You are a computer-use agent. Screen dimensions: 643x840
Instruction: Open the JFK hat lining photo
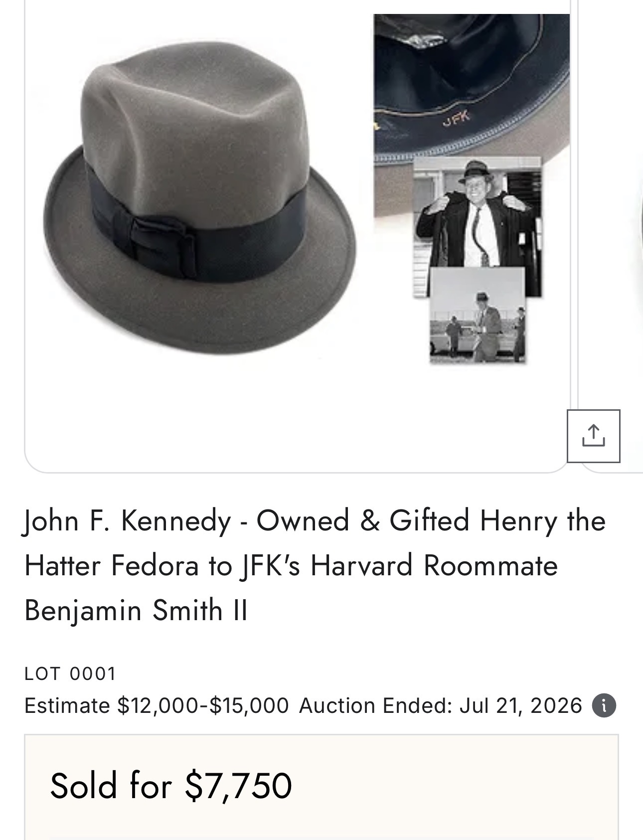(x=472, y=85)
